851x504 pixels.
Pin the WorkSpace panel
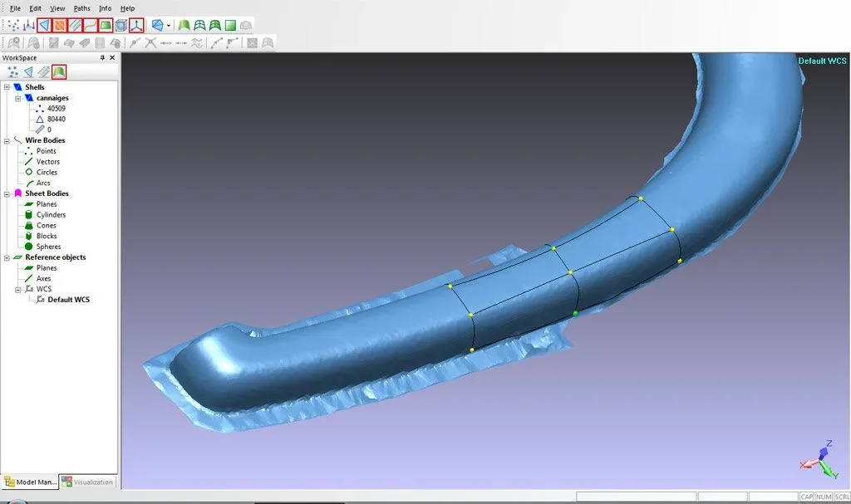[102, 57]
